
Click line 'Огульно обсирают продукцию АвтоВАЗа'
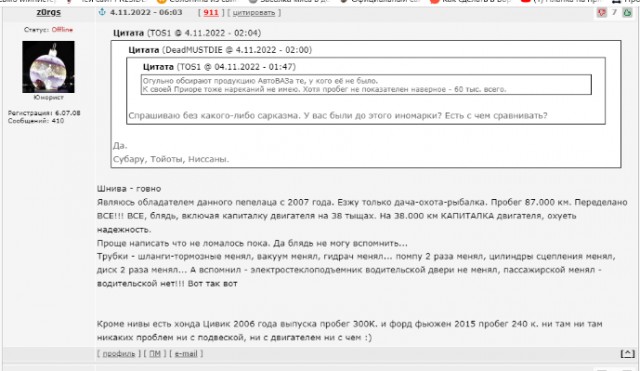point(260,81)
